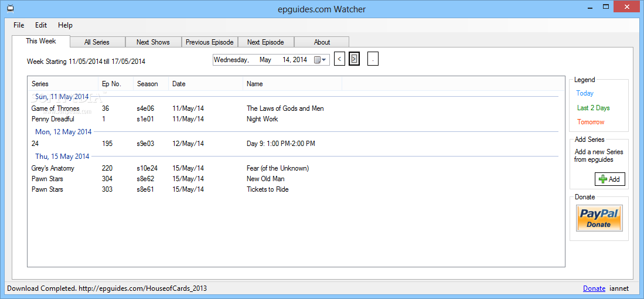Image resolution: width=644 pixels, height=299 pixels.
Task: Click the year 2014 in date field
Action: (x=300, y=60)
